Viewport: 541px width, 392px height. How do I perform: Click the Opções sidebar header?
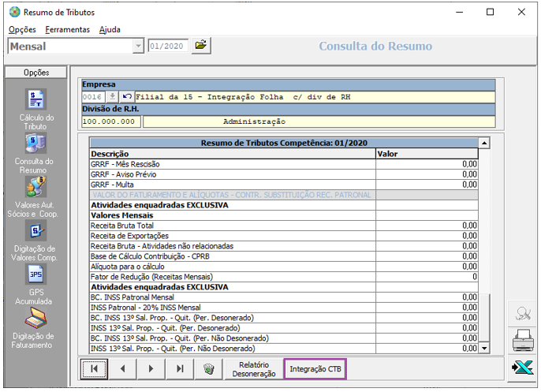point(36,73)
